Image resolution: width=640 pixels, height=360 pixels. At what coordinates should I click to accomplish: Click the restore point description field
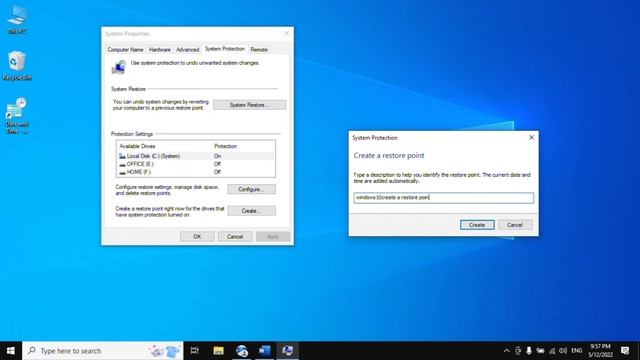click(444, 198)
